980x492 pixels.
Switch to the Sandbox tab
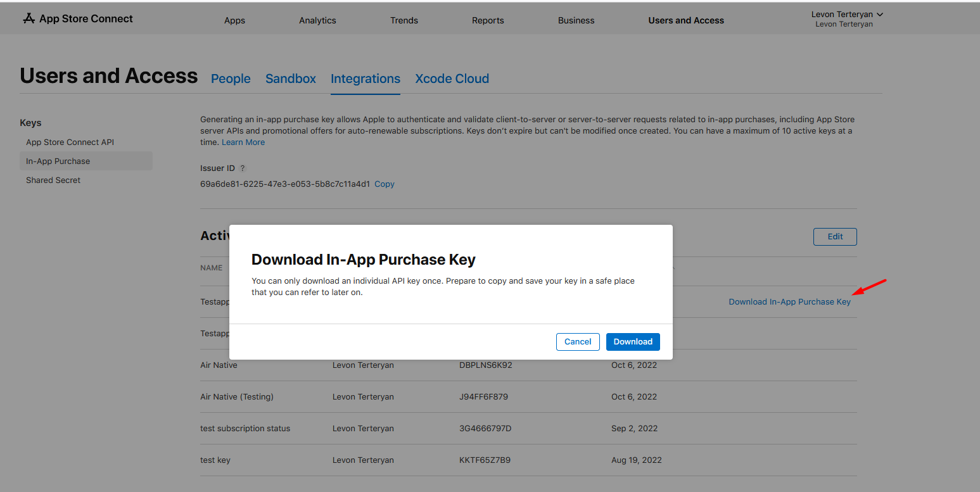tap(291, 79)
